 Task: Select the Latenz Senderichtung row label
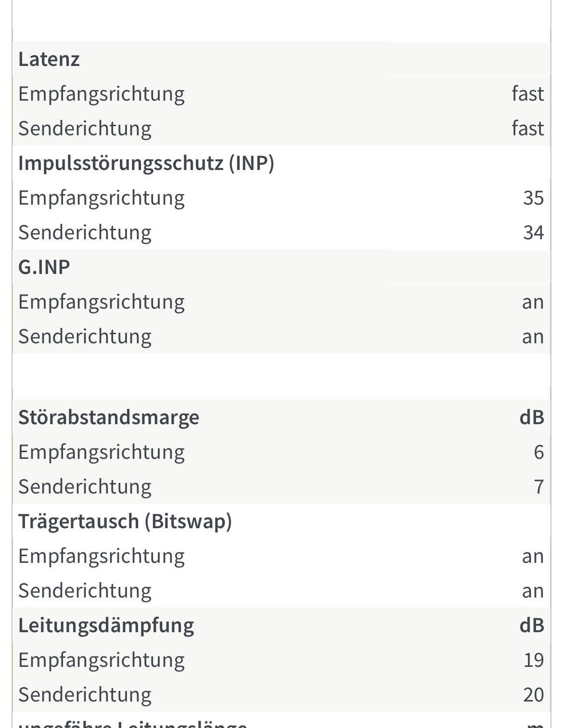[85, 129]
